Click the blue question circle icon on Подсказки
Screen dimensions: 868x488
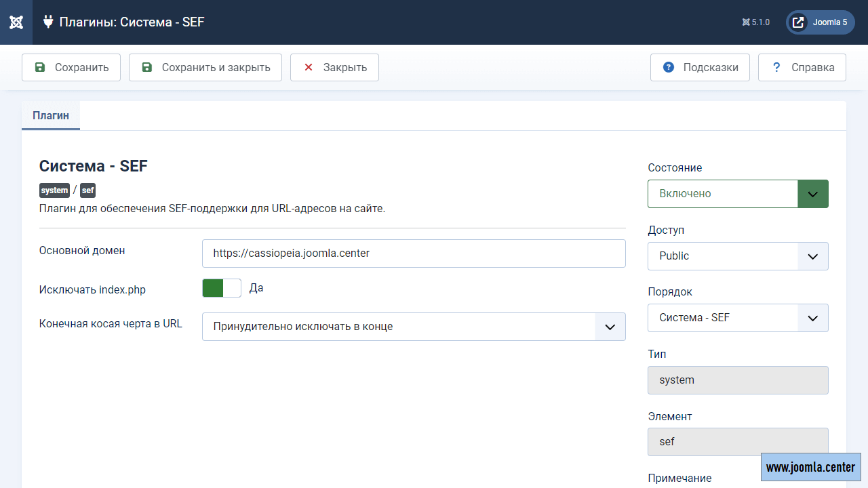[x=669, y=67]
